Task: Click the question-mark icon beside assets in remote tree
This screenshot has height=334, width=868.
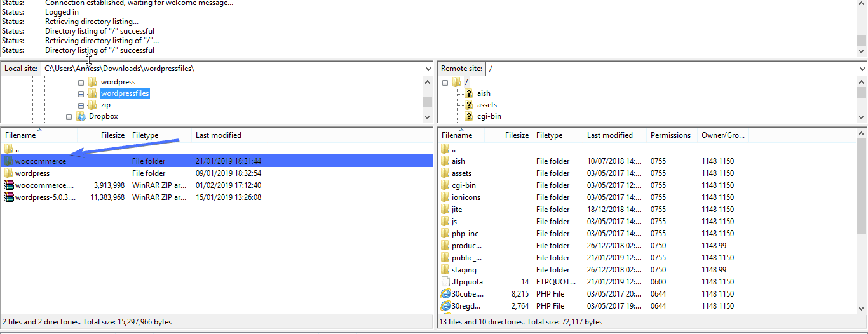Action: (469, 105)
